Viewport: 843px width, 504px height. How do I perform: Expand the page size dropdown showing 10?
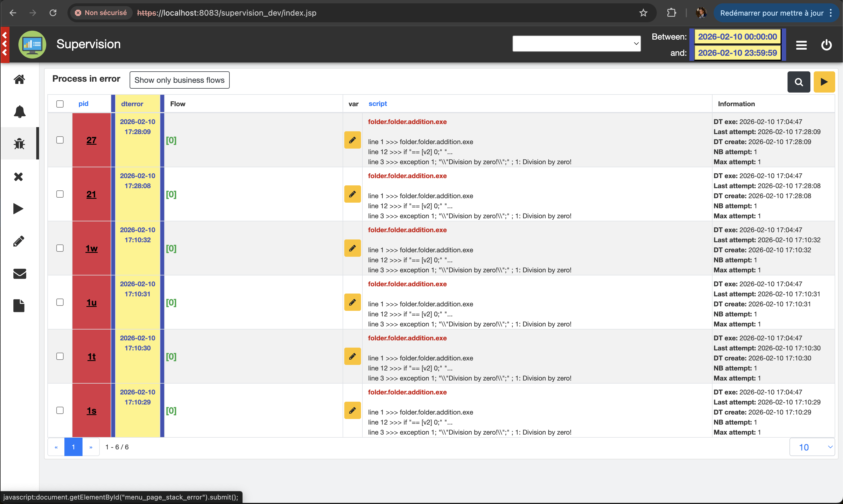[x=812, y=447]
